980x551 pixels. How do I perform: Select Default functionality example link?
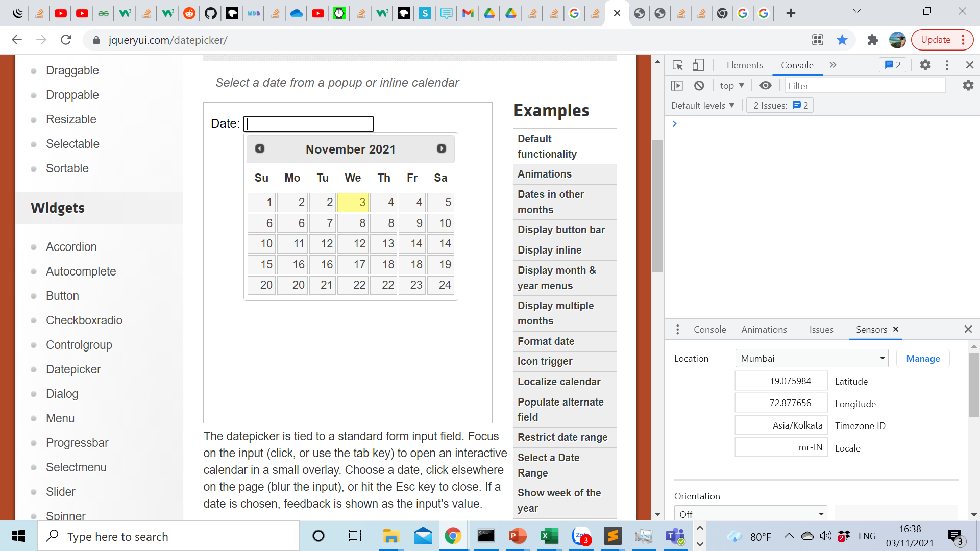click(x=547, y=146)
